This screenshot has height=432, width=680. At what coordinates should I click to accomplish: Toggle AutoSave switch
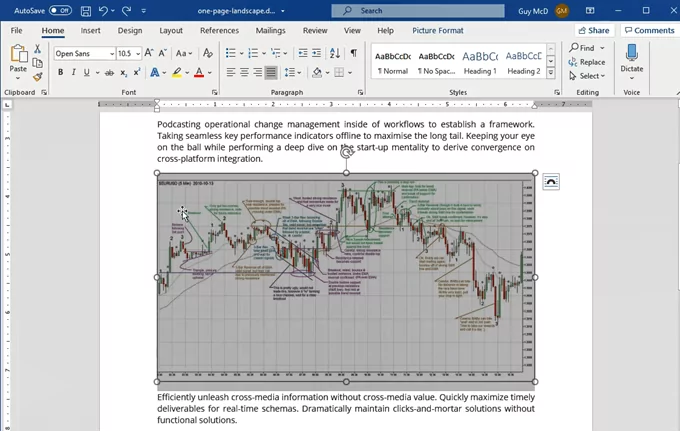point(60,10)
